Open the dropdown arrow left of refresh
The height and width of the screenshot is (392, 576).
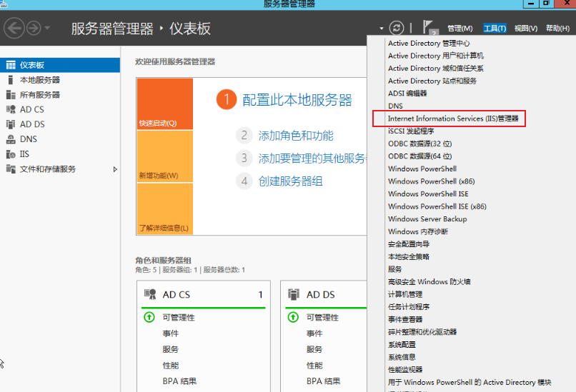(382, 29)
